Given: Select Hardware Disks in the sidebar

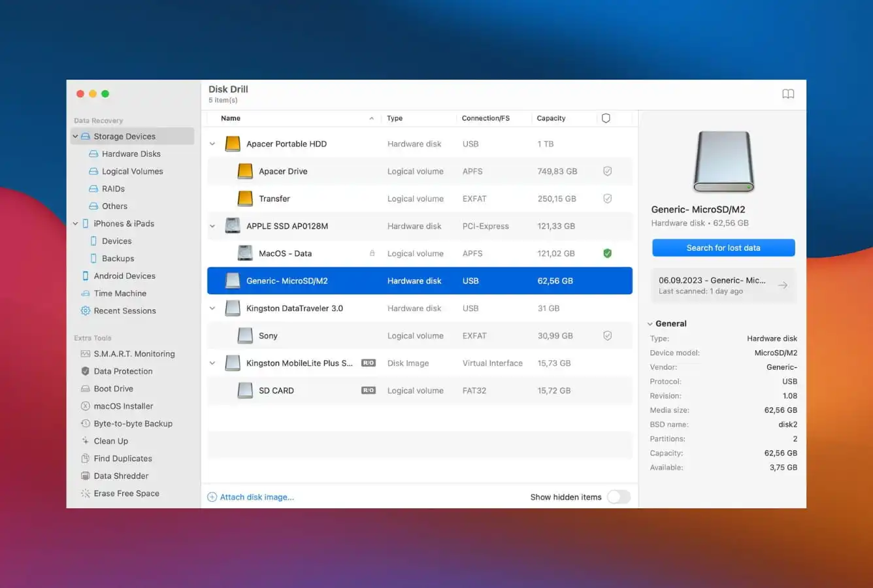Looking at the screenshot, I should 125,154.
